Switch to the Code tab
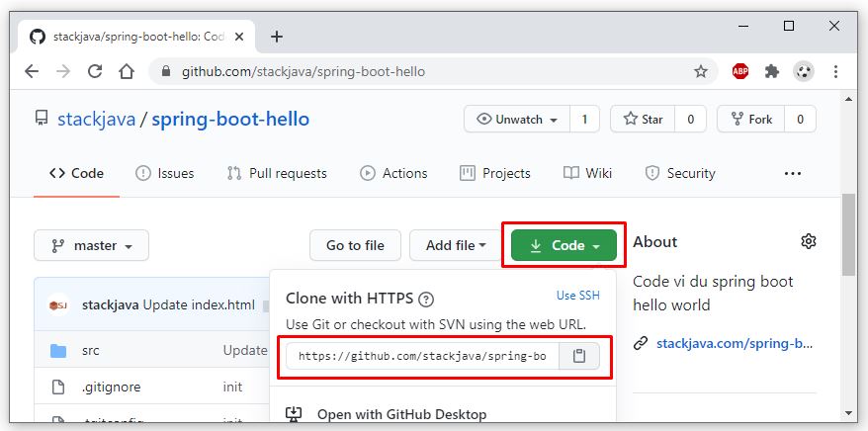The height and width of the screenshot is (431, 868). [x=76, y=174]
